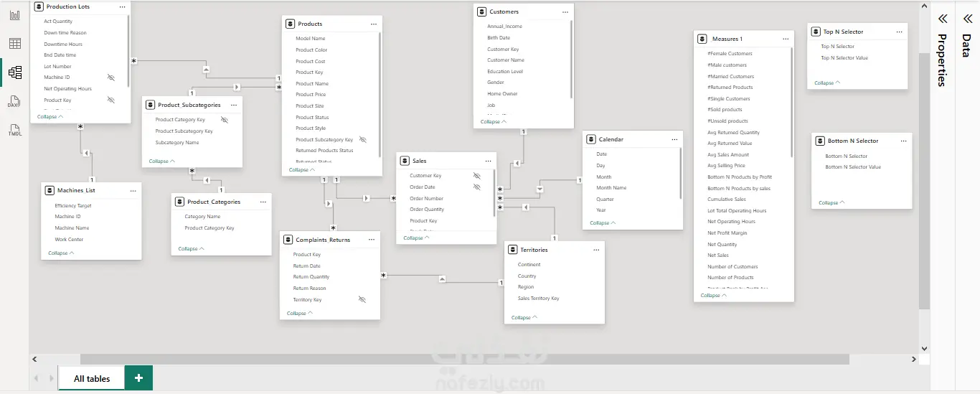This screenshot has width=980, height=394.
Task: Open Products table more options menu
Action: [373, 24]
